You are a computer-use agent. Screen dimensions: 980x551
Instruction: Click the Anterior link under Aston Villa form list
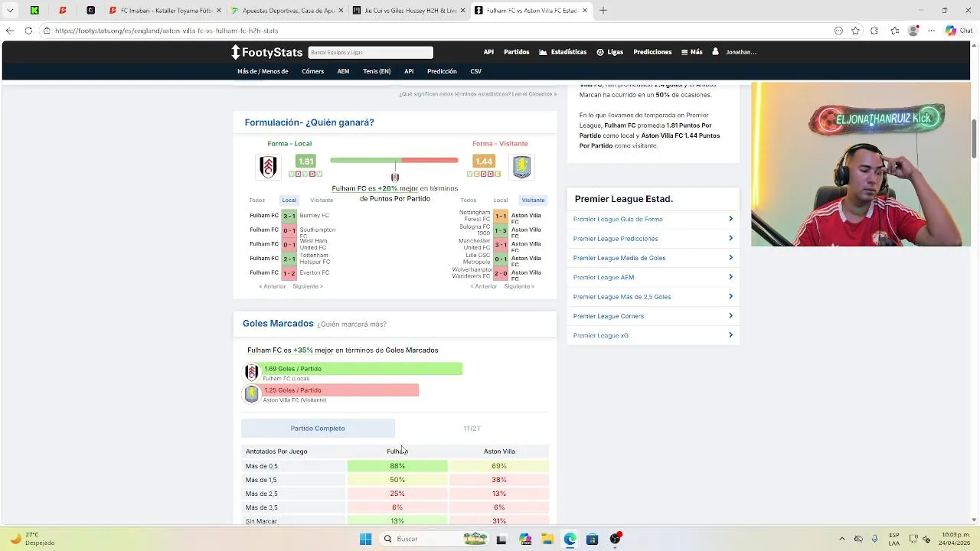[x=483, y=286]
